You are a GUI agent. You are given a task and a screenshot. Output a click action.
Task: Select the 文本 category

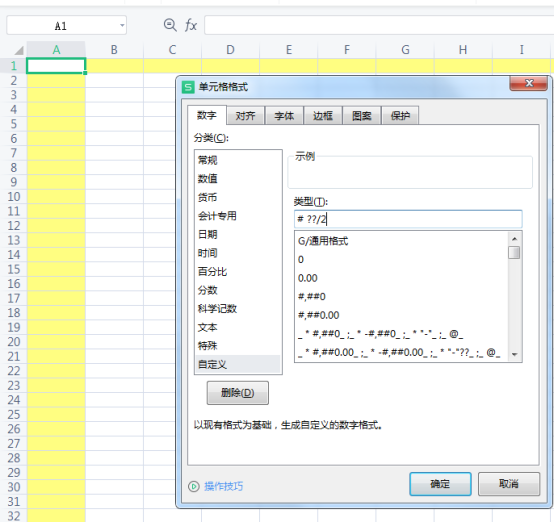[x=238, y=327]
